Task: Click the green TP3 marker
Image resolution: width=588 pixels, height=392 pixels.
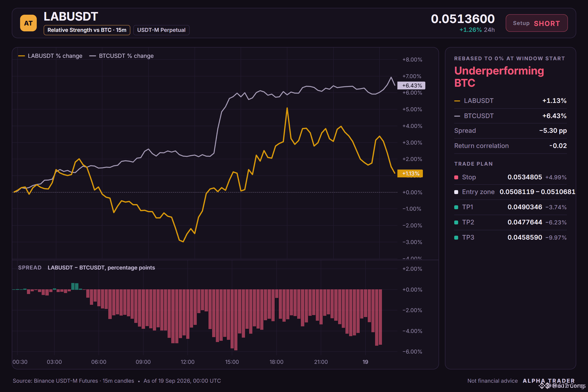Action: pos(456,237)
